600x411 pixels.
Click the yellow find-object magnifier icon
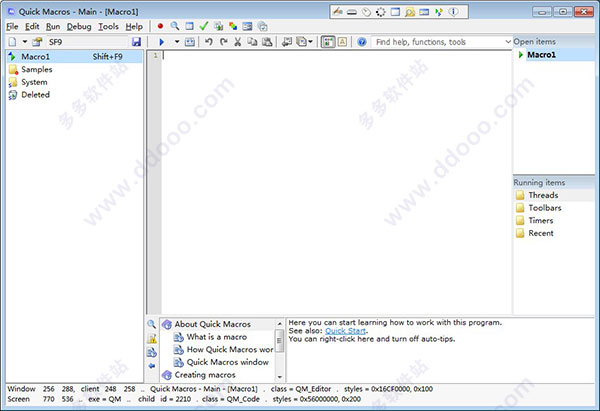410,12
